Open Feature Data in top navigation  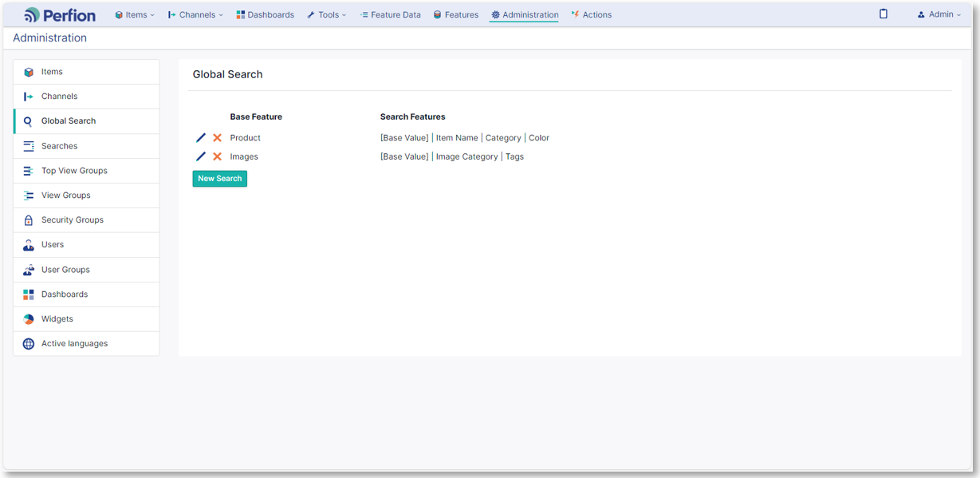[x=390, y=14]
